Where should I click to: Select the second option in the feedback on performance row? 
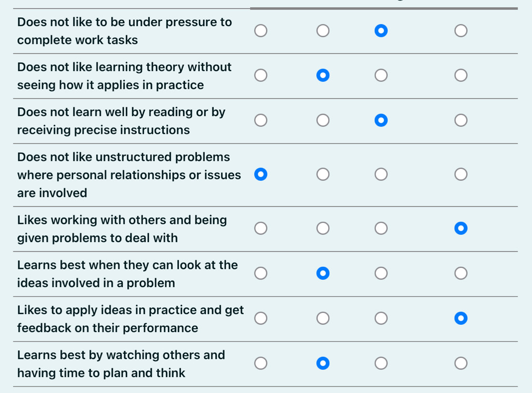tap(323, 318)
